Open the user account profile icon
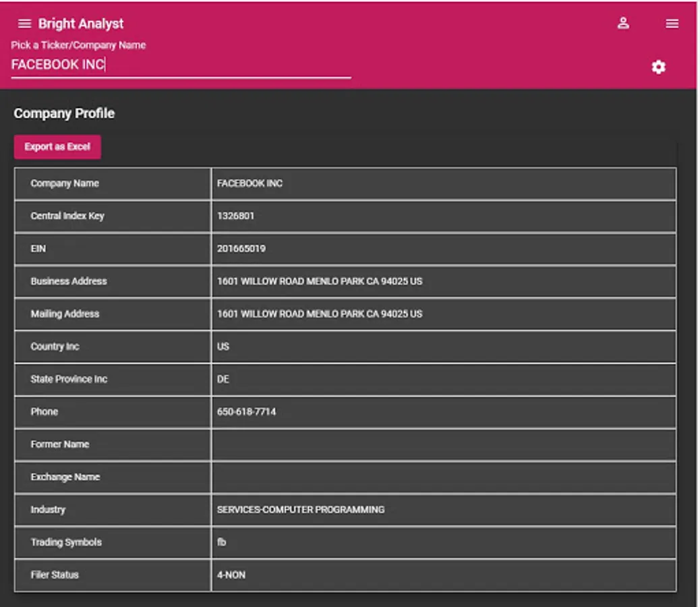Screen dimensions: 700x607 coord(623,23)
